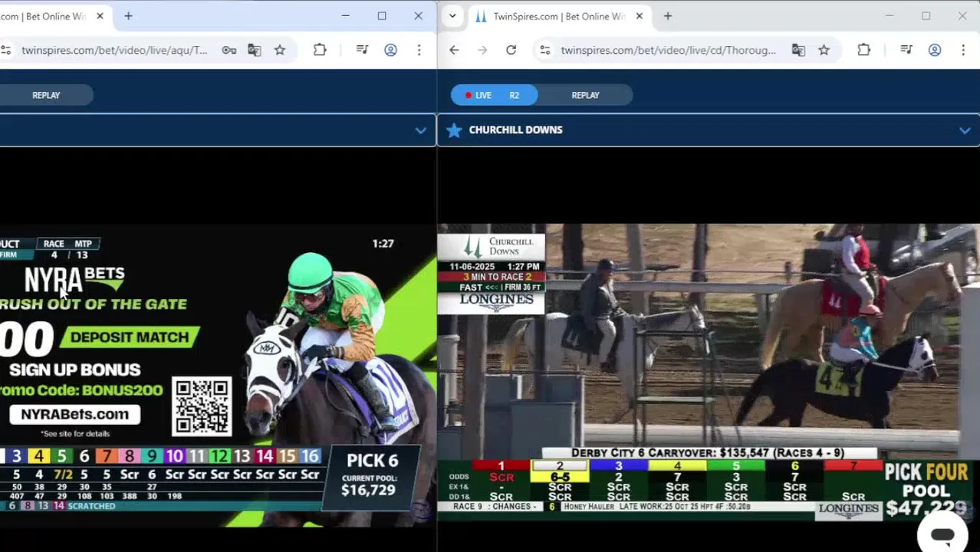Open the chat bubble widget
Image resolution: width=980 pixels, height=552 pixels.
click(x=942, y=535)
